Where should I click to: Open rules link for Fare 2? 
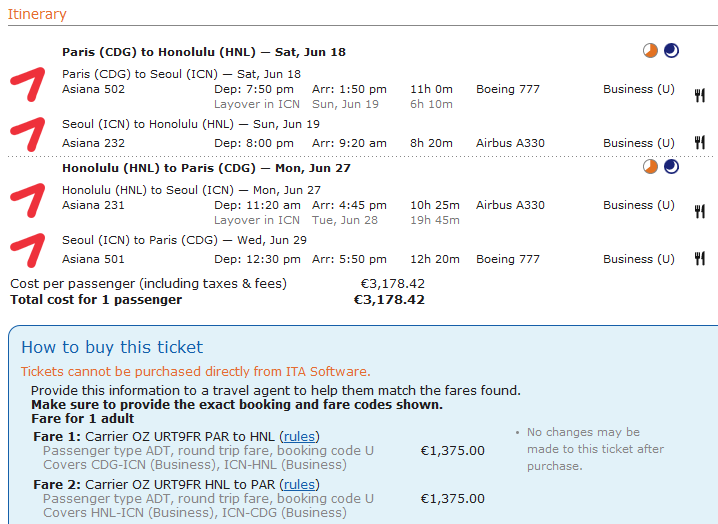tap(299, 485)
